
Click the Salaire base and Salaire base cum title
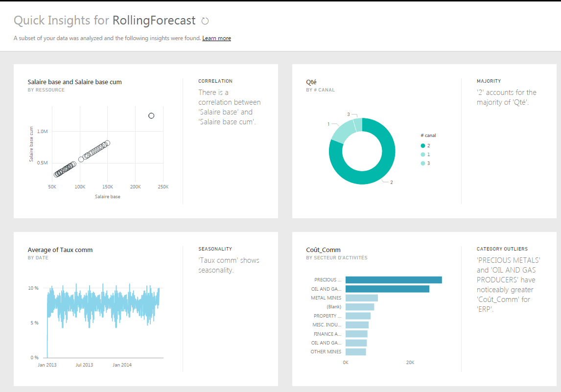click(x=74, y=82)
